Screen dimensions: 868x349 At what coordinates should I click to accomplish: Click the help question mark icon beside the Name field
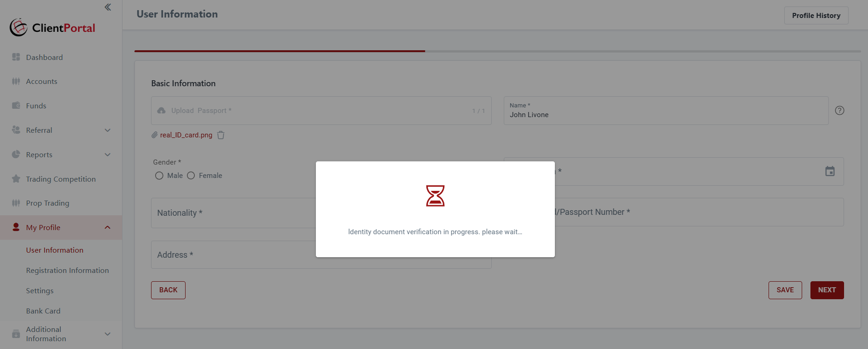pyautogui.click(x=839, y=110)
